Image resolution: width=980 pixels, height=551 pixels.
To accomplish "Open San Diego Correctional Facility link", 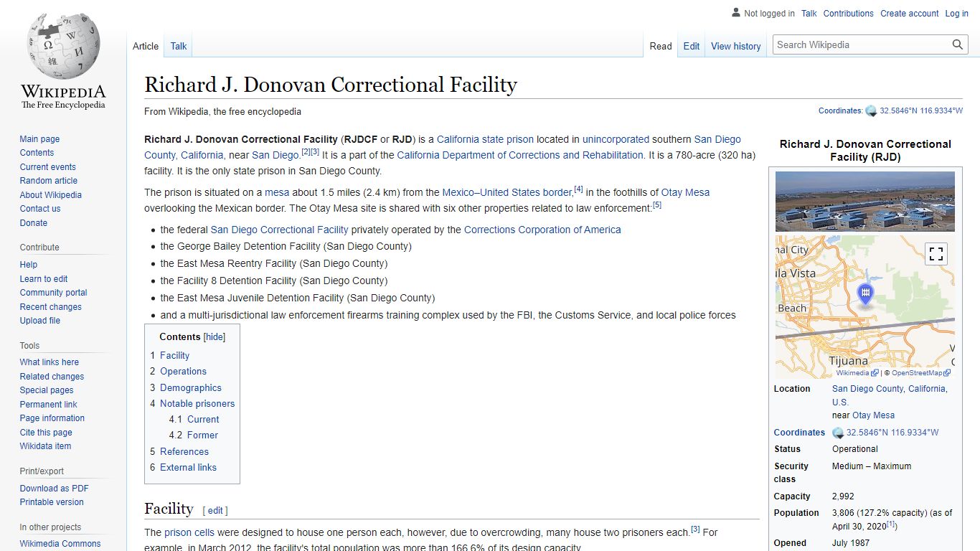I will tap(279, 230).
